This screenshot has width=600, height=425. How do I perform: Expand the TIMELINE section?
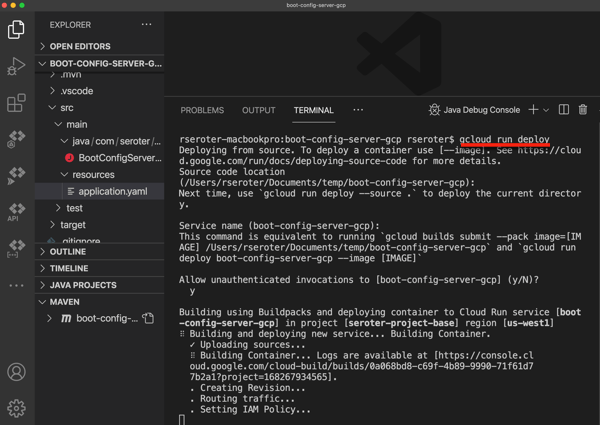[69, 268]
